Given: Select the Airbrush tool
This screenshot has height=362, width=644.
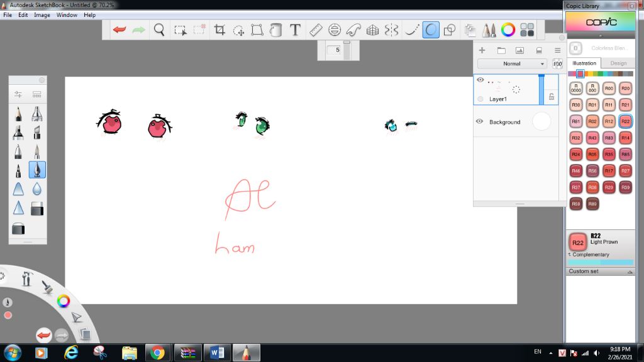Looking at the screenshot, I should [37, 114].
